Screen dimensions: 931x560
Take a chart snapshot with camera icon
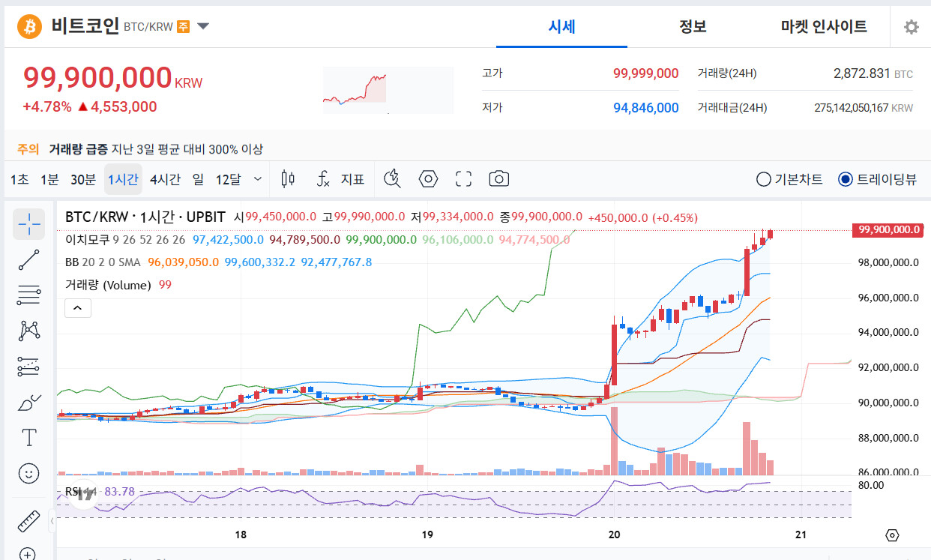tap(499, 178)
